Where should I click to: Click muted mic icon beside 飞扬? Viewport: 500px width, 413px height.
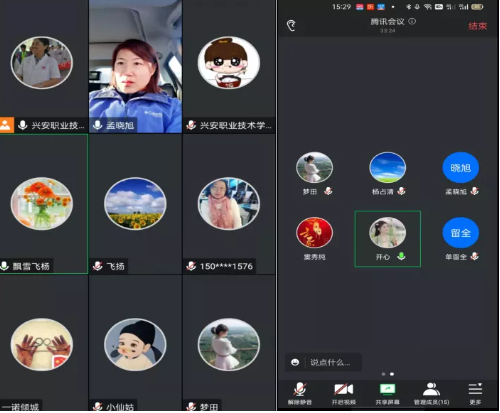98,266
